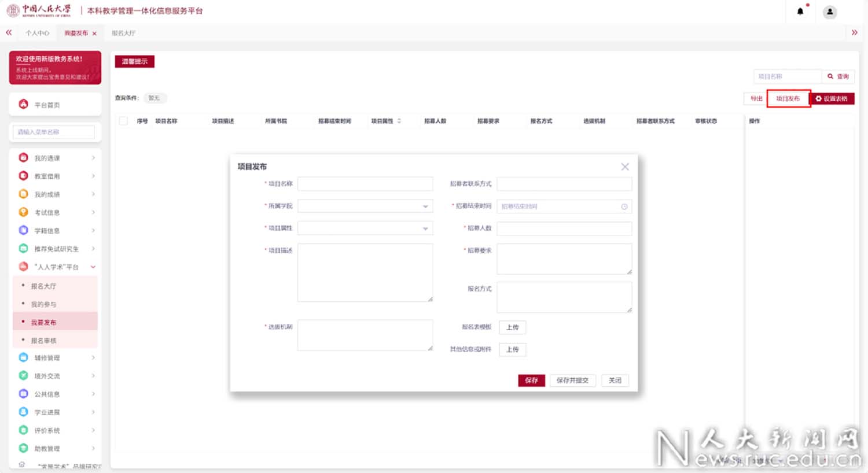Click the 我的选课 sidebar icon
The height and width of the screenshot is (473, 868).
click(x=24, y=158)
